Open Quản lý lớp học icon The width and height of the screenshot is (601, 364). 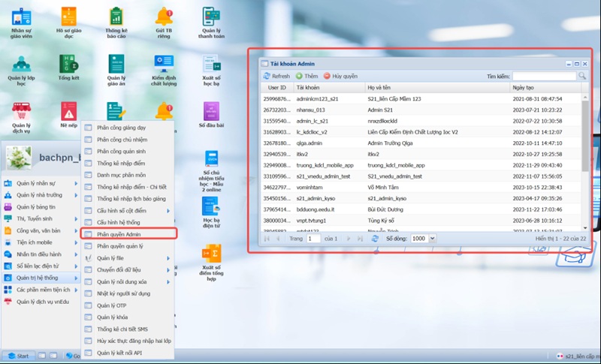pos(21,71)
